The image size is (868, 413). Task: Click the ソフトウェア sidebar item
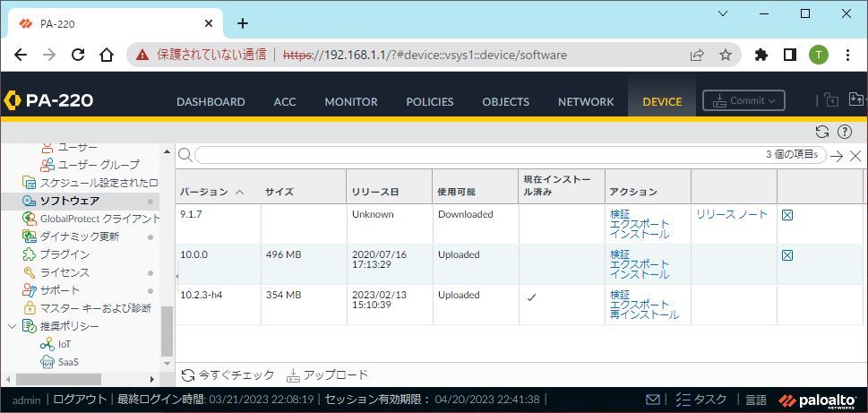80,201
